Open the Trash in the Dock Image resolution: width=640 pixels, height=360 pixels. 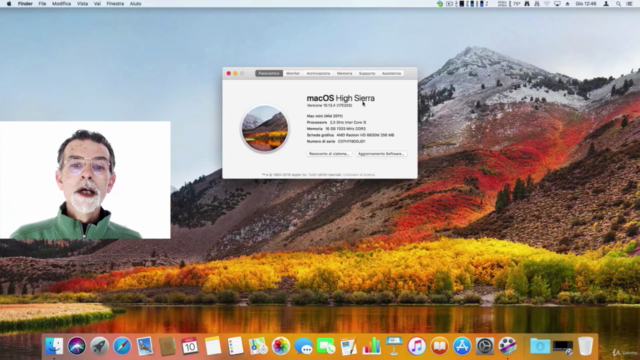pyautogui.click(x=585, y=347)
